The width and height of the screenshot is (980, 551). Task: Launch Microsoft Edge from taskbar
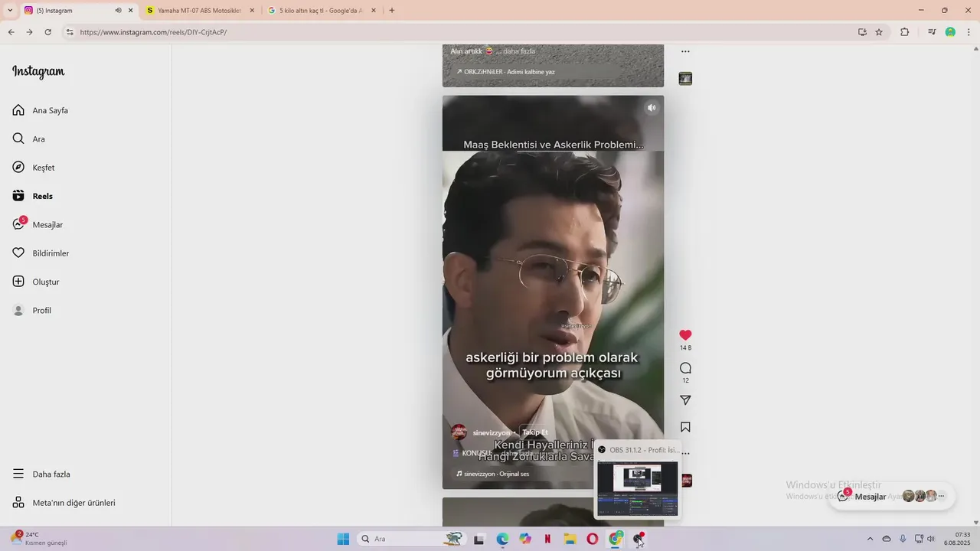502,539
